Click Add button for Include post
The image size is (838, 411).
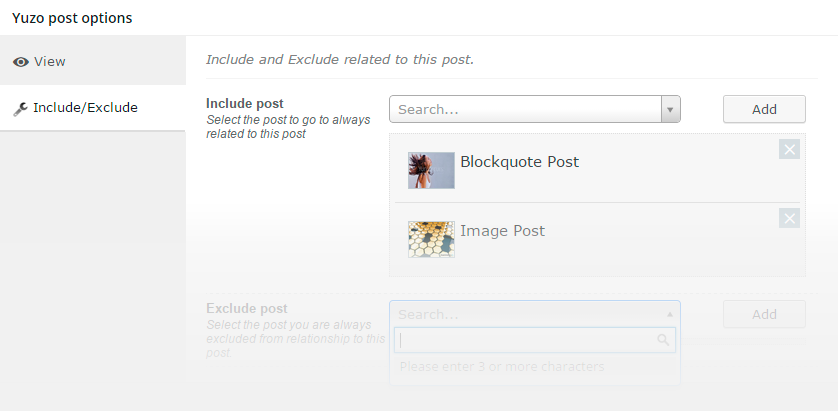click(x=764, y=109)
